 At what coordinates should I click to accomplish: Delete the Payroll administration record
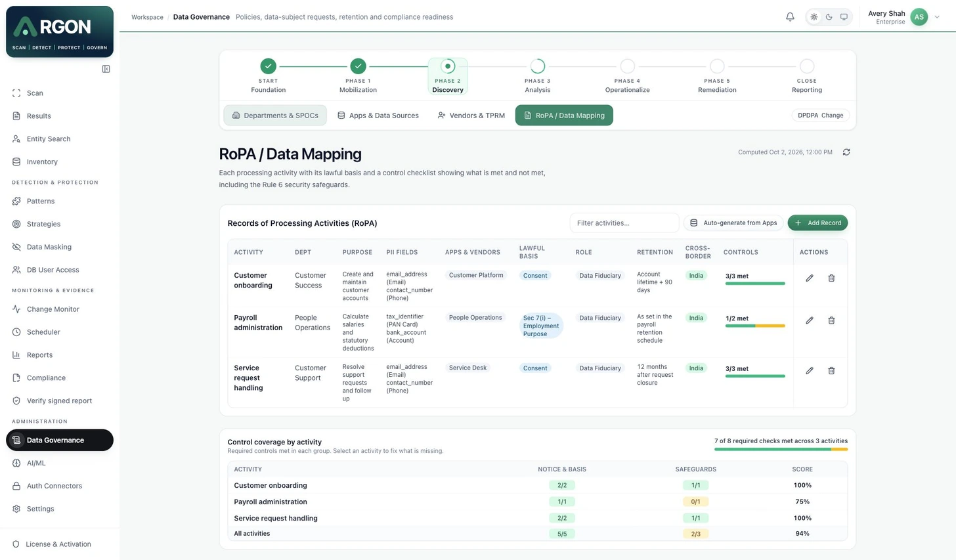pos(831,320)
